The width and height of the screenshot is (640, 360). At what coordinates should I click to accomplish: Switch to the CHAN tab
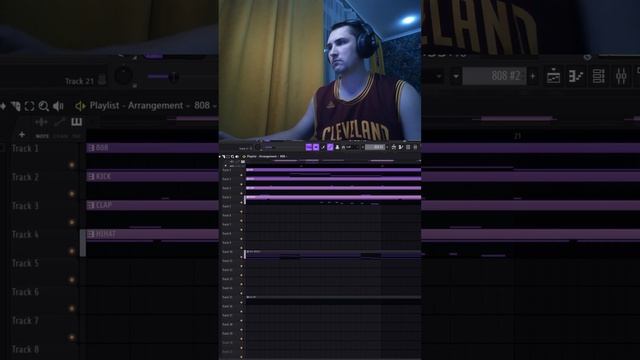click(60, 136)
